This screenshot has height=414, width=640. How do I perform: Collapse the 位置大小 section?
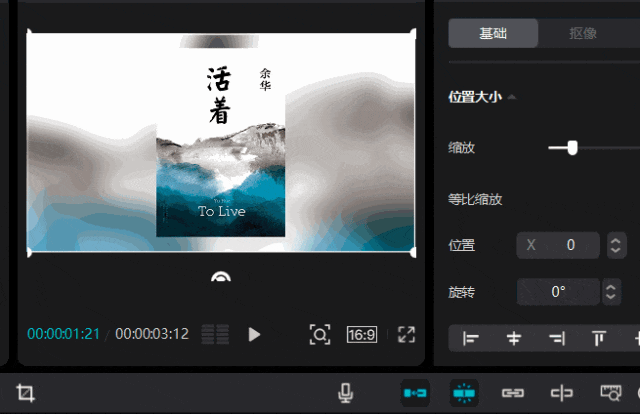point(512,97)
